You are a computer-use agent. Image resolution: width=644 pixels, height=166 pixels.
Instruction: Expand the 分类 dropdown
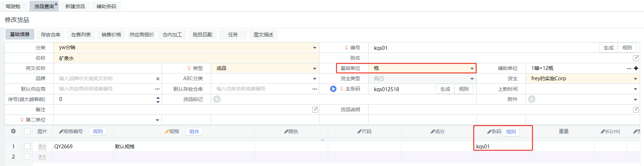314,48
